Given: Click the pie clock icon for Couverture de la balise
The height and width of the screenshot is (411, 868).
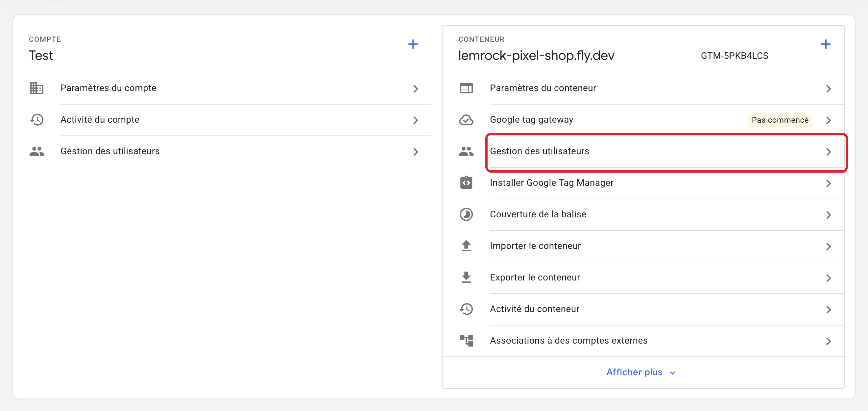Looking at the screenshot, I should (466, 214).
